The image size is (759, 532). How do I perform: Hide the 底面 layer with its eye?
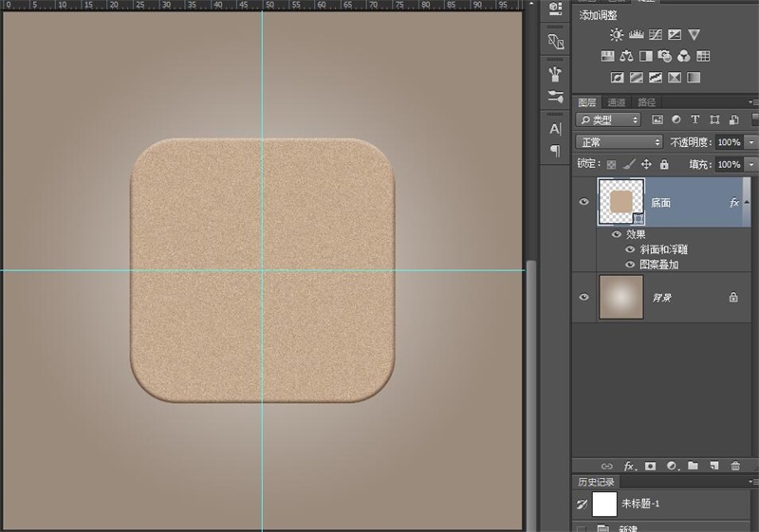click(x=583, y=202)
